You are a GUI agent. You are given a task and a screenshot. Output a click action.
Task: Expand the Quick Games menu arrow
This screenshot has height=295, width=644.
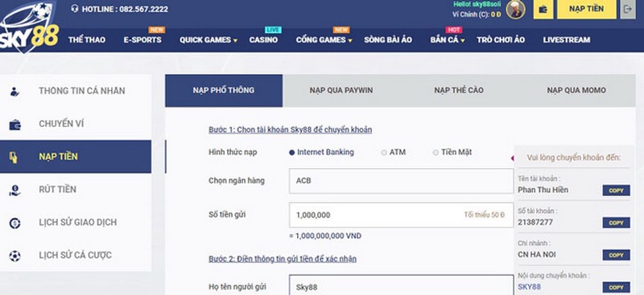tap(235, 41)
